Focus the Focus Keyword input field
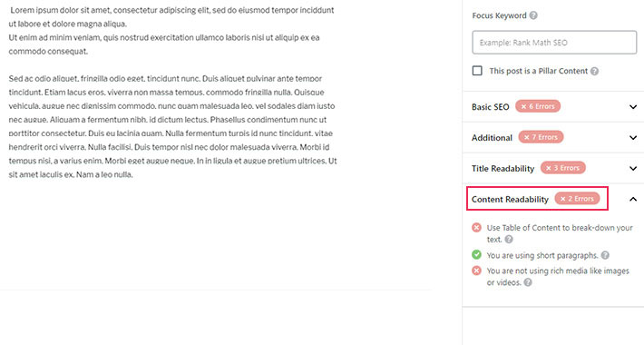644x345 pixels. (554, 43)
